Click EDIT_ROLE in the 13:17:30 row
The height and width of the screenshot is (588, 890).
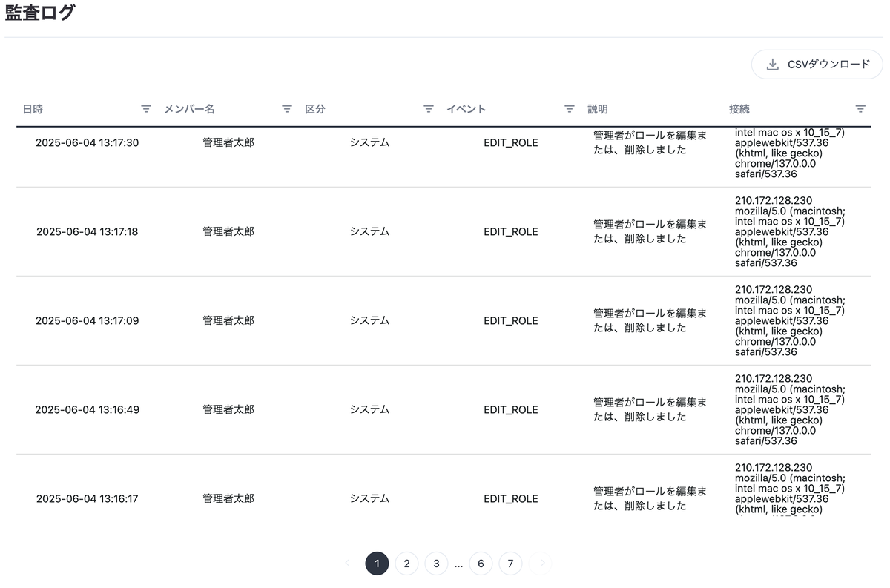coord(511,142)
